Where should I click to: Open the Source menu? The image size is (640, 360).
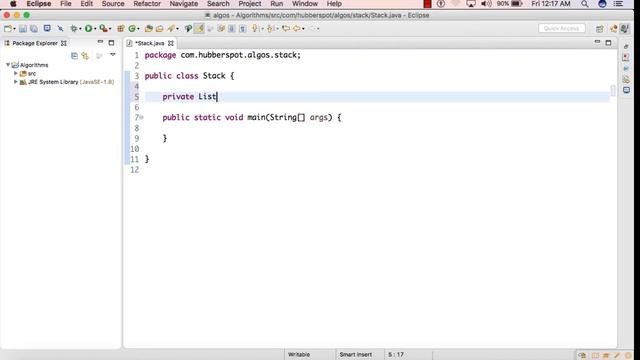113,4
